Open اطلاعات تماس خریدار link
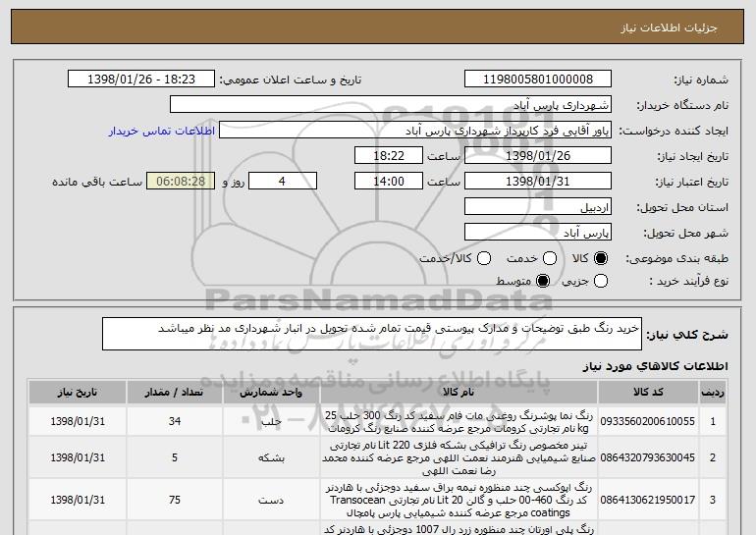Screen dimensions: 756x535 tap(162, 132)
